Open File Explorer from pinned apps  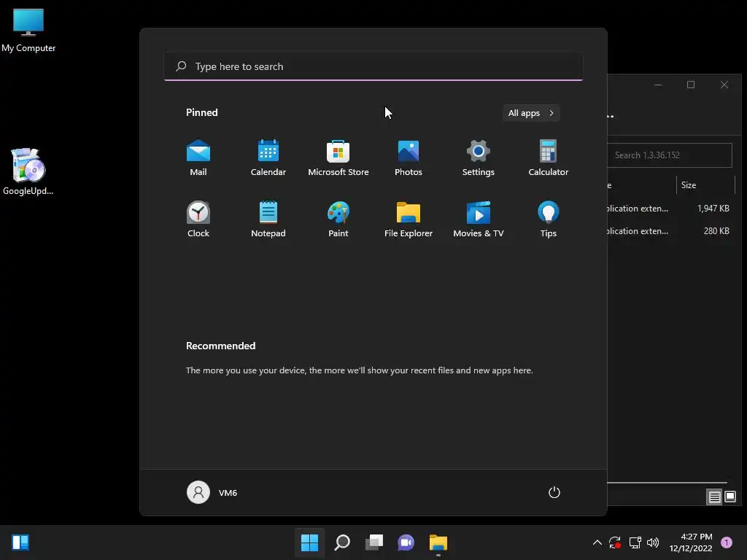(x=409, y=219)
